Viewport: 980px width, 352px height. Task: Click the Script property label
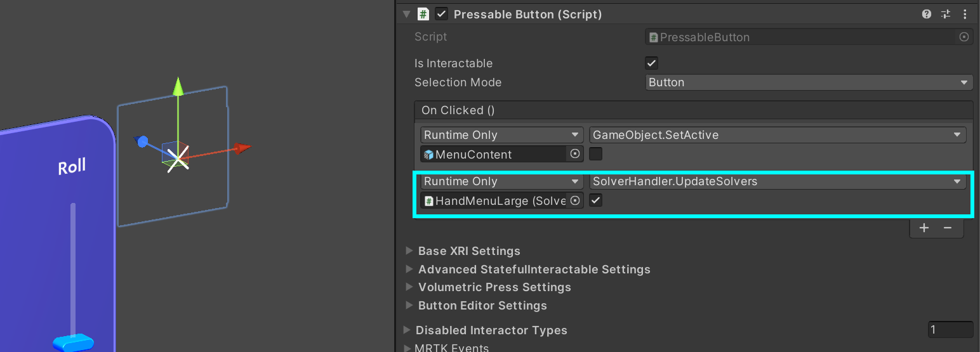coord(430,37)
